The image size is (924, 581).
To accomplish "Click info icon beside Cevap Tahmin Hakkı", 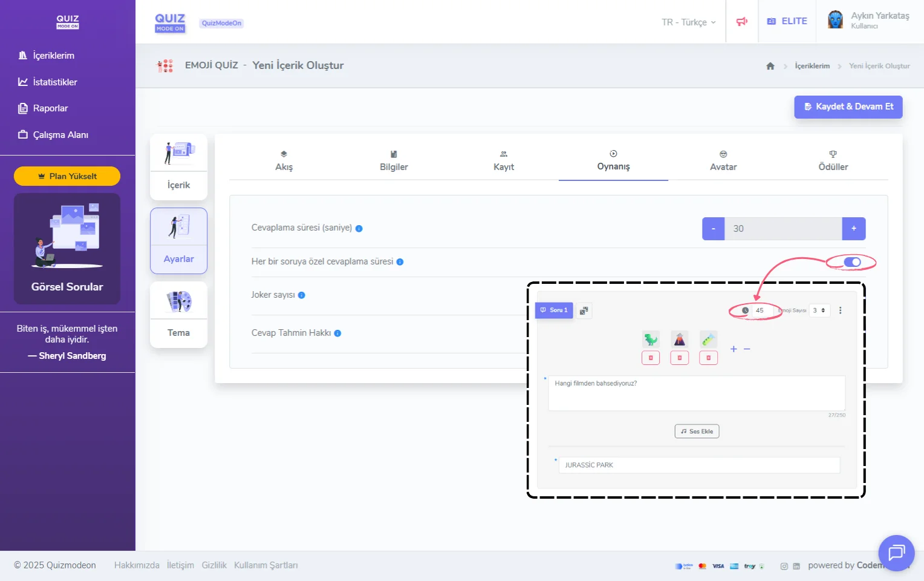I will (337, 333).
